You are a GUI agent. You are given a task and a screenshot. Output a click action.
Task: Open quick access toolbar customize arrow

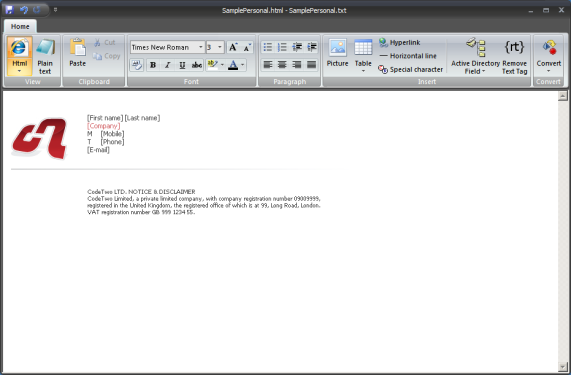(x=55, y=10)
